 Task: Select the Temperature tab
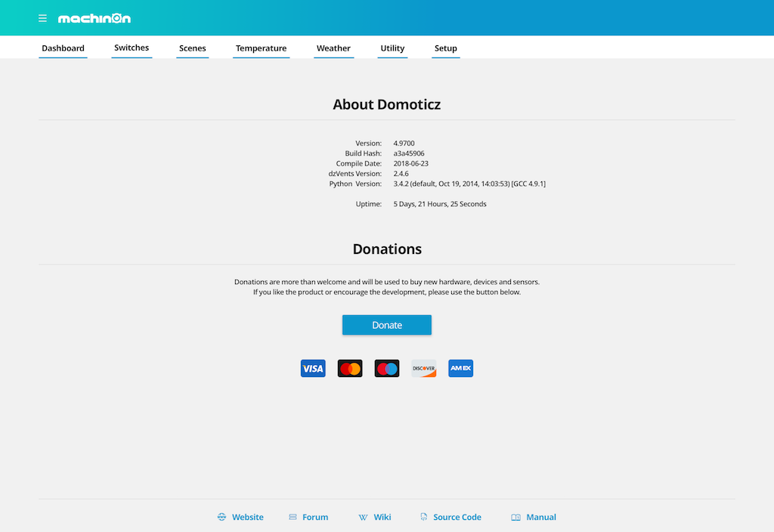261,48
